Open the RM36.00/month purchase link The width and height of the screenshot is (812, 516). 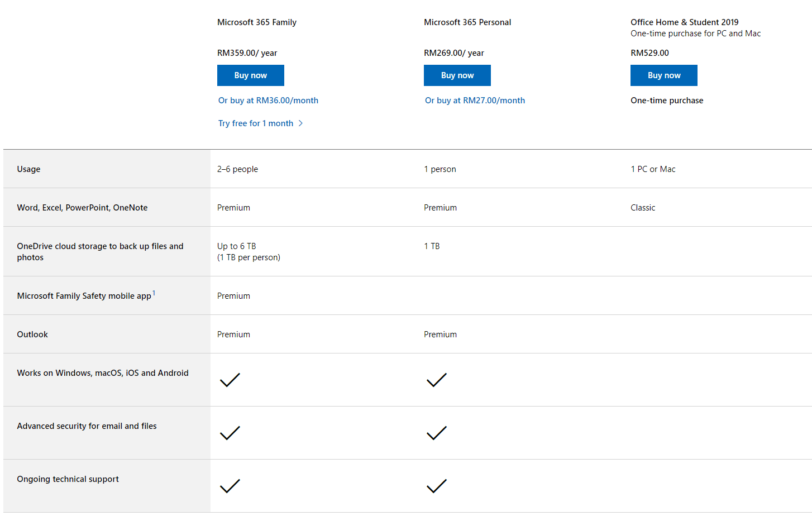pyautogui.click(x=268, y=101)
